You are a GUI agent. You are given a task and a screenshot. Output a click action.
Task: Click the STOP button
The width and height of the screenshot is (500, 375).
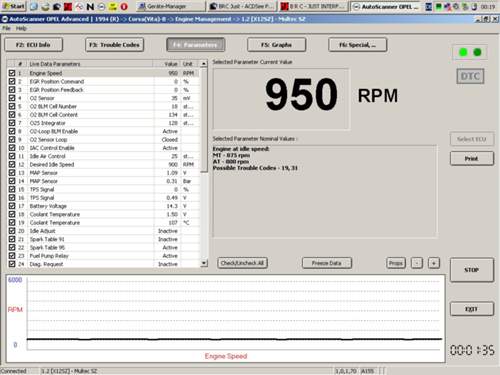click(472, 270)
